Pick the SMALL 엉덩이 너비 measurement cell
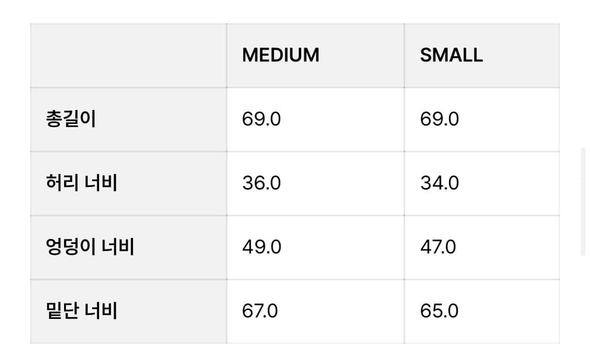Viewport: 590px width, 364px height. pyautogui.click(x=481, y=247)
